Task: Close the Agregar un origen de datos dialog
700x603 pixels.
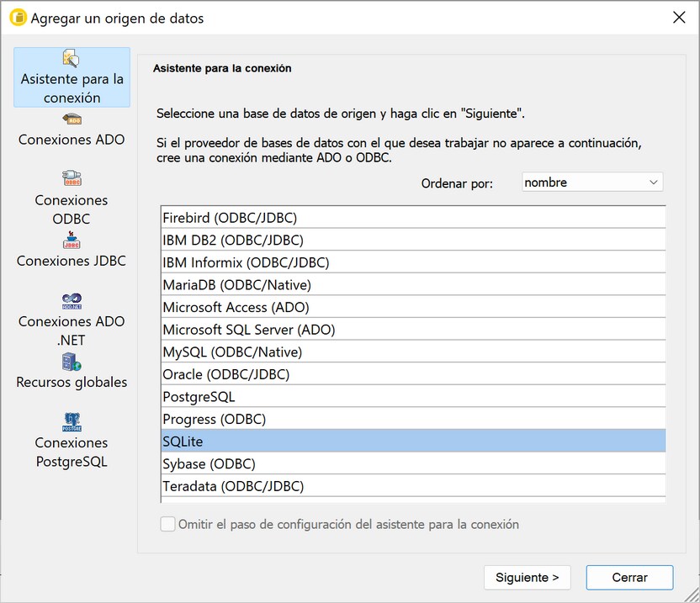Action: coord(679,18)
